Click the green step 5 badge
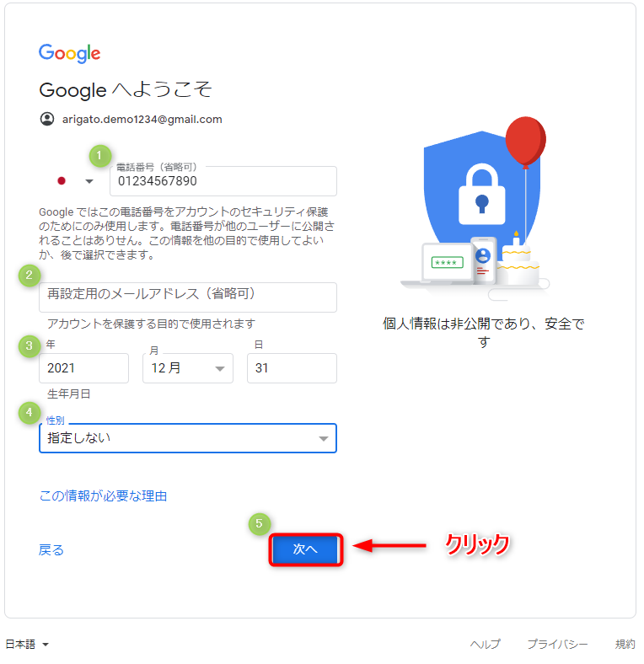Image resolution: width=644 pixels, height=664 pixels. (260, 524)
